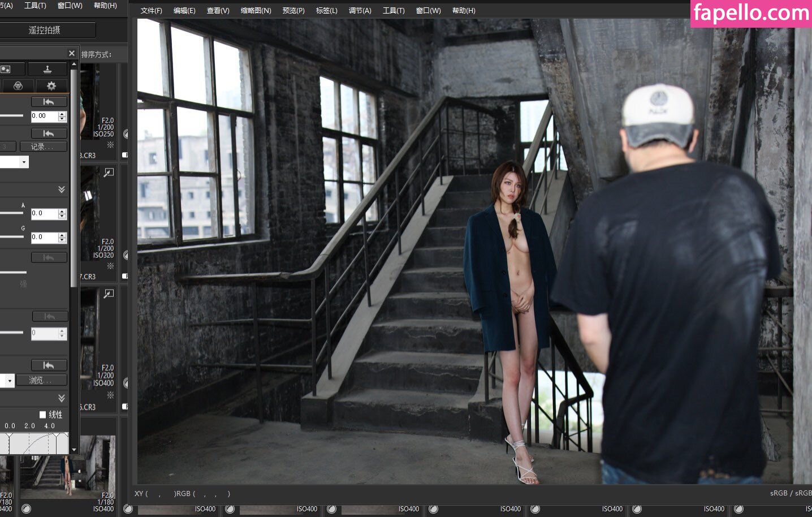This screenshot has width=812, height=517.
Task: Click the revert arrow above the 0.00 field
Action: 49,102
